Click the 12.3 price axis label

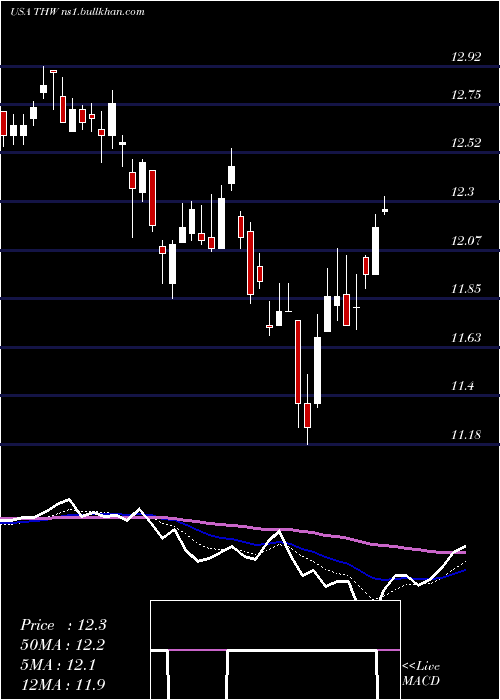coord(462,192)
